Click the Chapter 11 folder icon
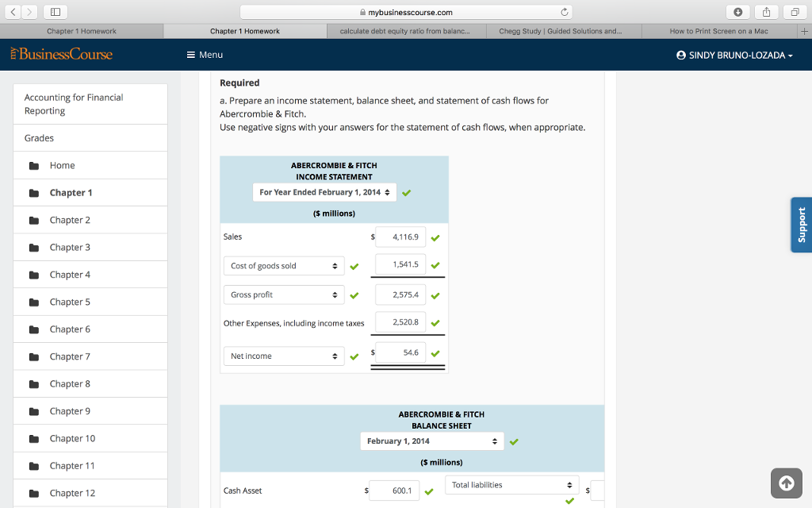This screenshot has height=508, width=812. click(x=34, y=466)
